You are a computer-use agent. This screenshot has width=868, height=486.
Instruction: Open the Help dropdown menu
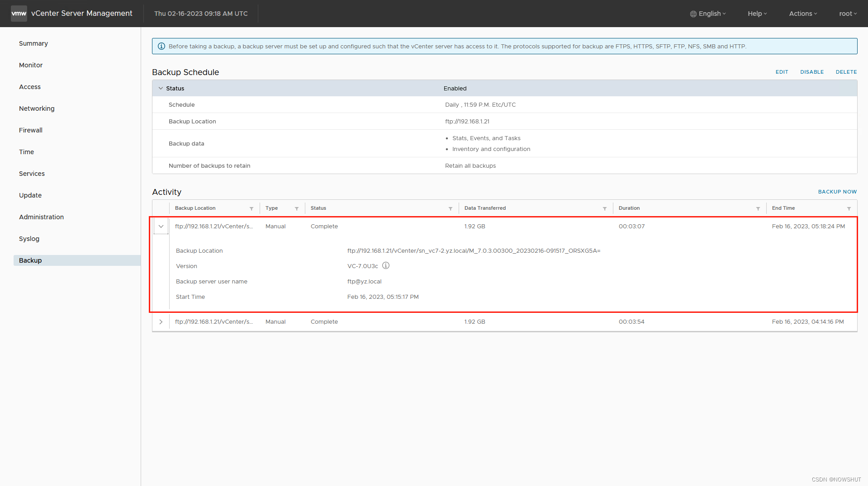(x=757, y=14)
